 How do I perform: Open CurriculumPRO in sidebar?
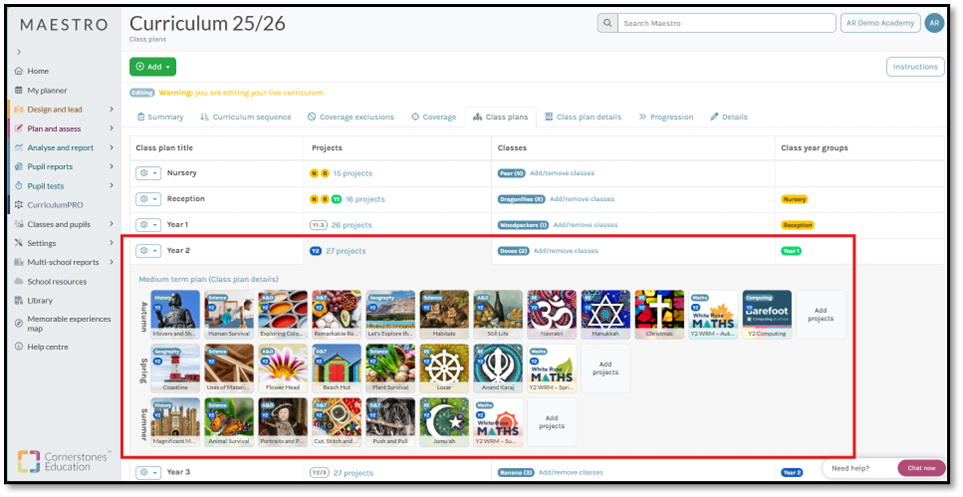click(x=55, y=205)
